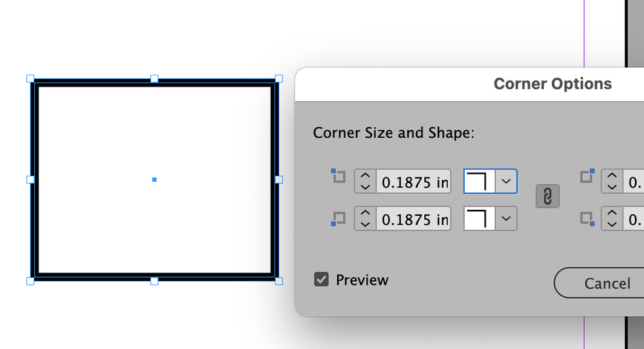
Task: Click the top-left corner icon
Action: coord(339,176)
